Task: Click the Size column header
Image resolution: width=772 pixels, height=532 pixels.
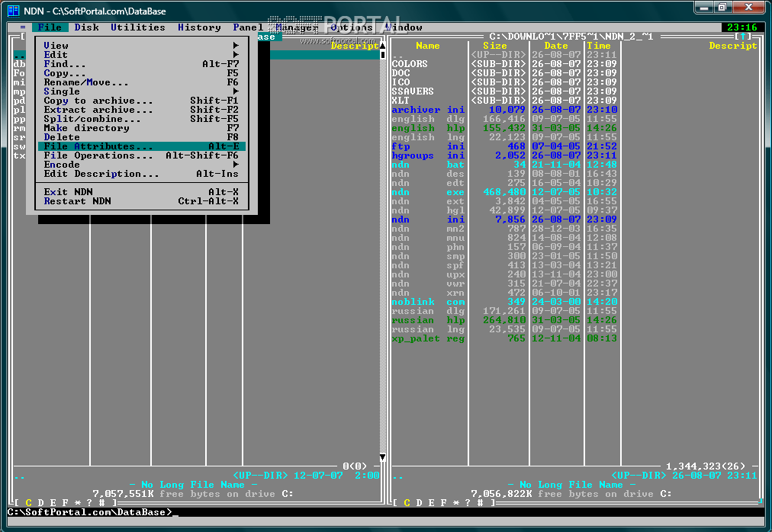Action: click(x=495, y=46)
